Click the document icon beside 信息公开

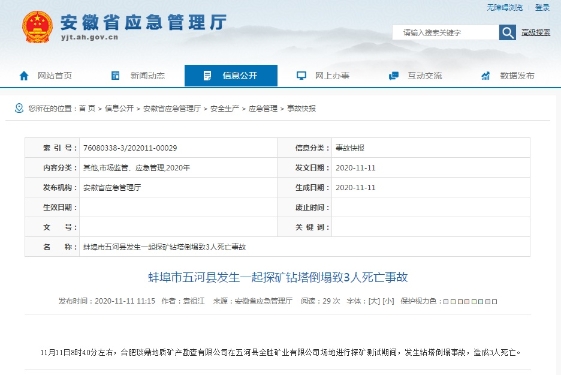tap(207, 76)
